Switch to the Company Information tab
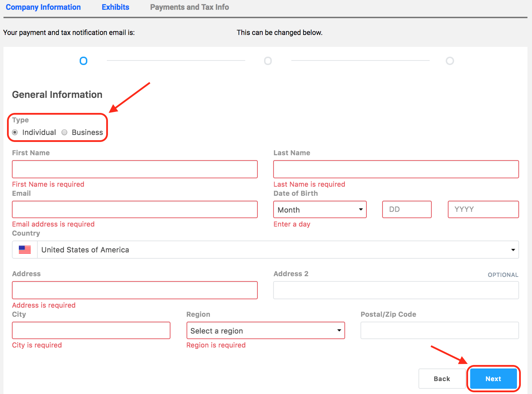Screen dimensions: 532x394 43,7
